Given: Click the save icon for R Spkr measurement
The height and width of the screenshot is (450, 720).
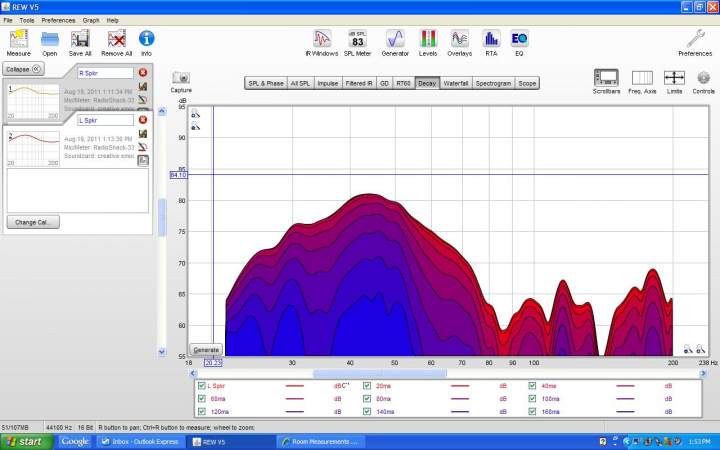Looking at the screenshot, I should pos(143,86).
